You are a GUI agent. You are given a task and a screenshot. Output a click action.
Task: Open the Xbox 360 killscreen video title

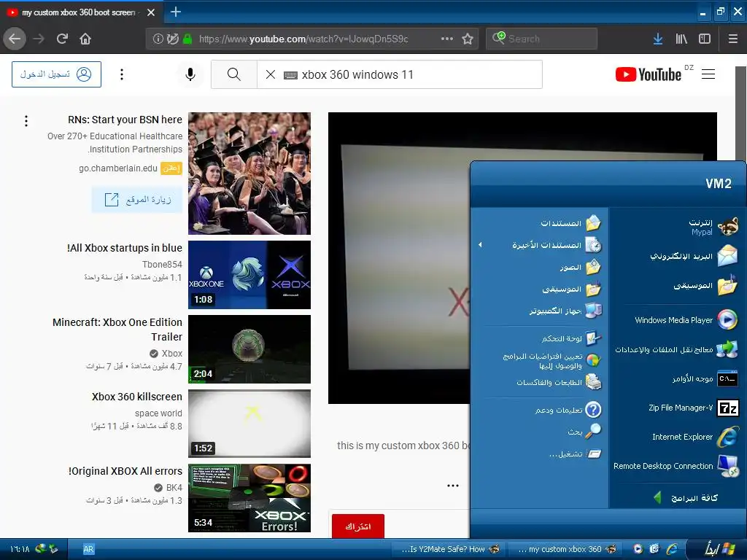136,397
